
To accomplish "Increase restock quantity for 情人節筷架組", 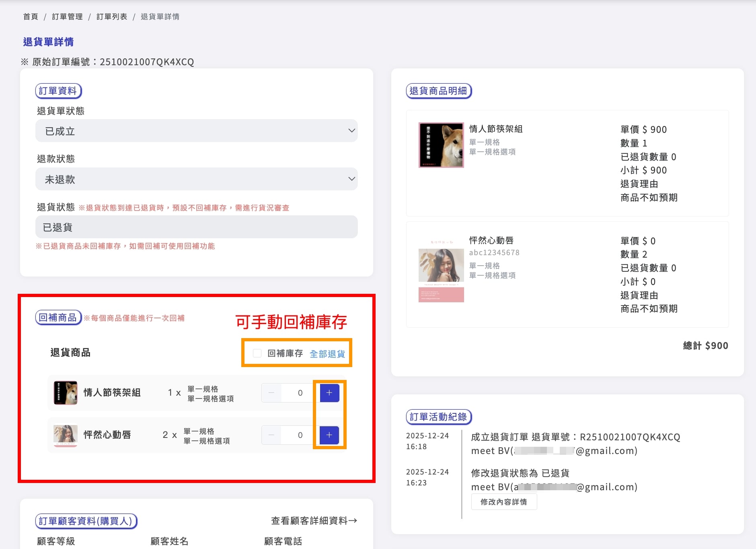I will [329, 393].
